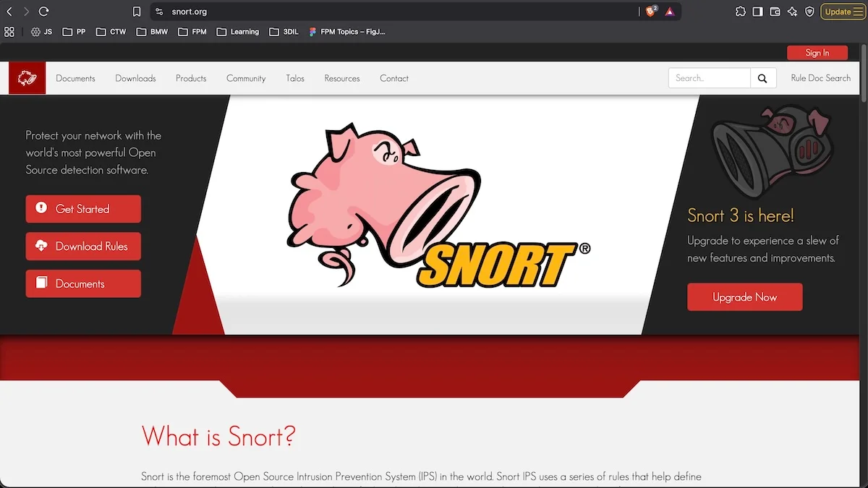Open the Extensions puzzle-piece icon
This screenshot has height=488, width=868.
740,12
